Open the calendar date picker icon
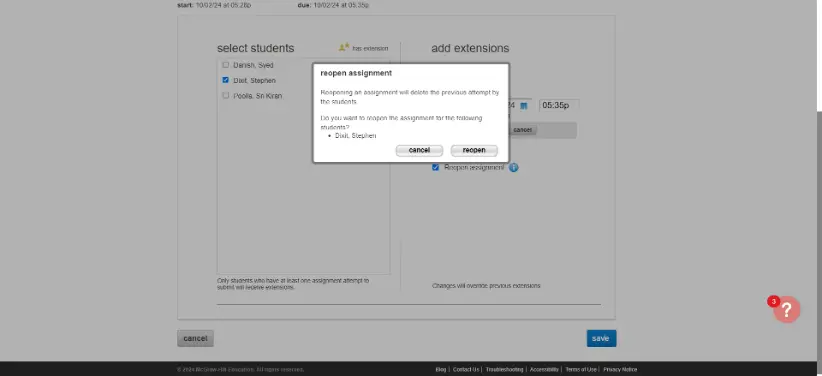Viewport: 822px width, 376px height. pyautogui.click(x=523, y=105)
